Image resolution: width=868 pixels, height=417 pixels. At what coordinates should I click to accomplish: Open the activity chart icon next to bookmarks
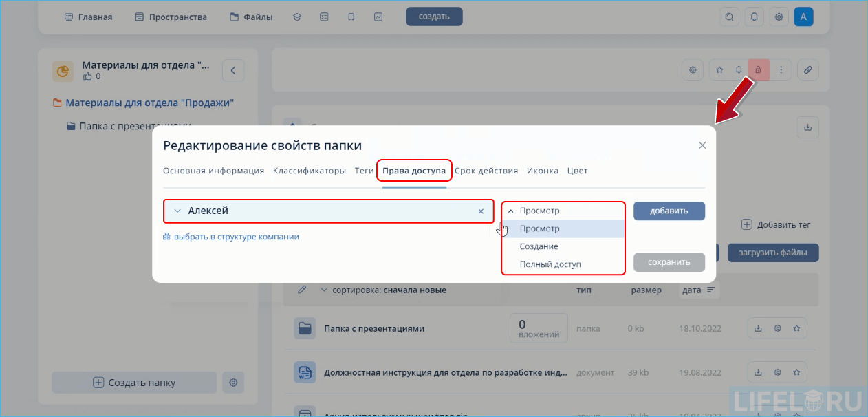(378, 17)
